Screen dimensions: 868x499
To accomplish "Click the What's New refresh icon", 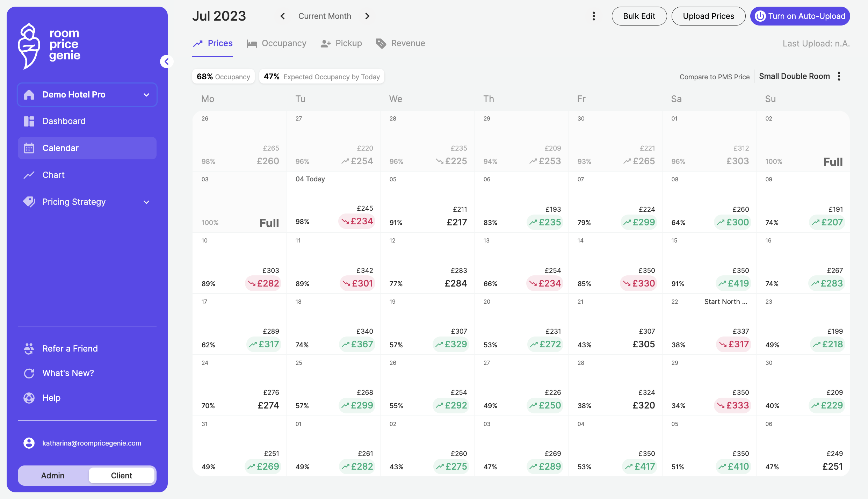I will click(29, 373).
